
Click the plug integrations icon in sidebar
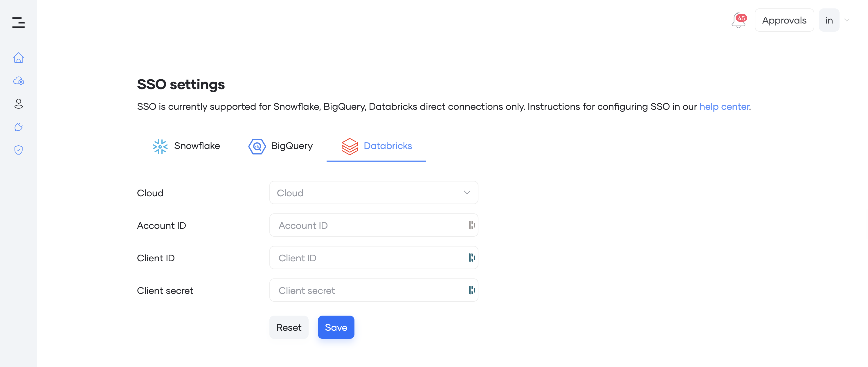(x=19, y=127)
